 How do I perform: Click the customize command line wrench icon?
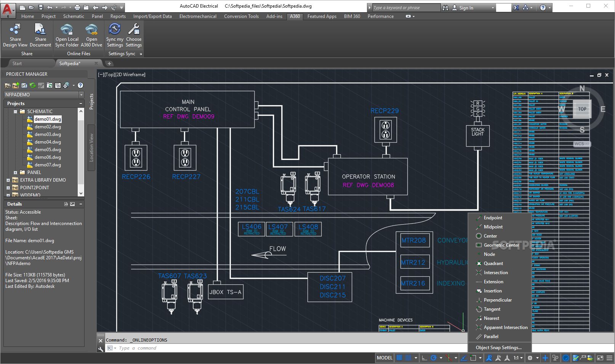[101, 348]
